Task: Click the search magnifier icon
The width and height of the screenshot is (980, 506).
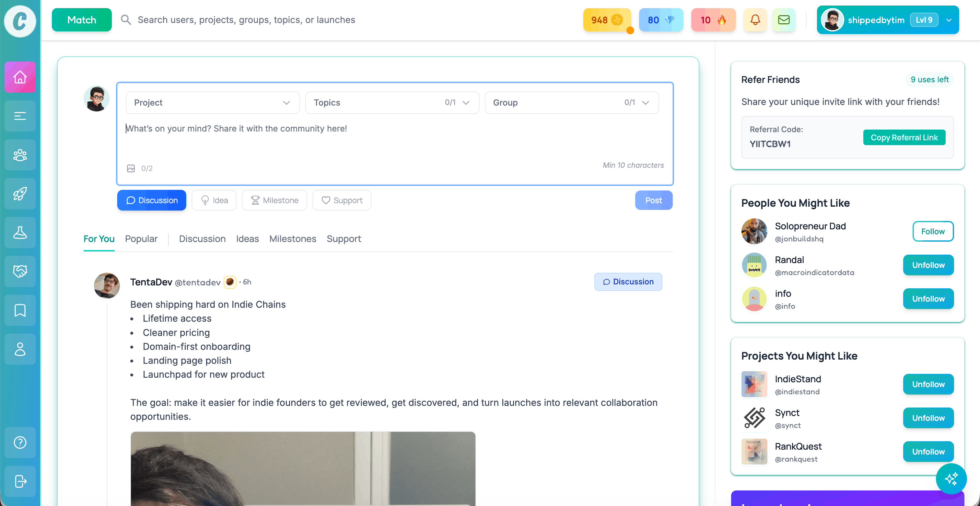Action: (x=126, y=20)
